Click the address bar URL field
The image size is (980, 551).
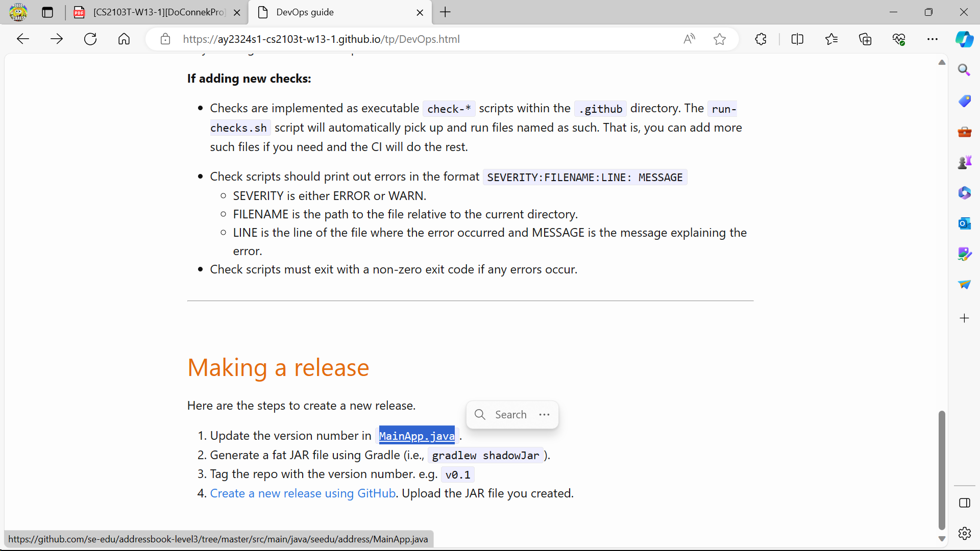coord(322,39)
